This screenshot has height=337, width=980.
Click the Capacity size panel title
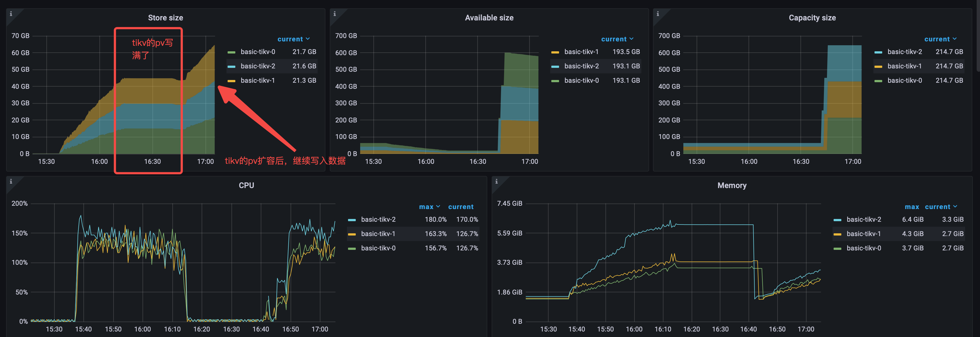812,18
